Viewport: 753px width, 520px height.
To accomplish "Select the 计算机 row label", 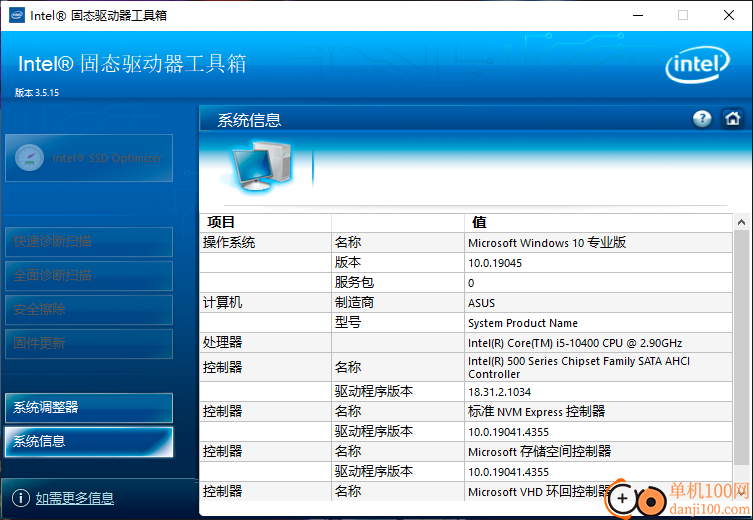I will tap(222, 302).
